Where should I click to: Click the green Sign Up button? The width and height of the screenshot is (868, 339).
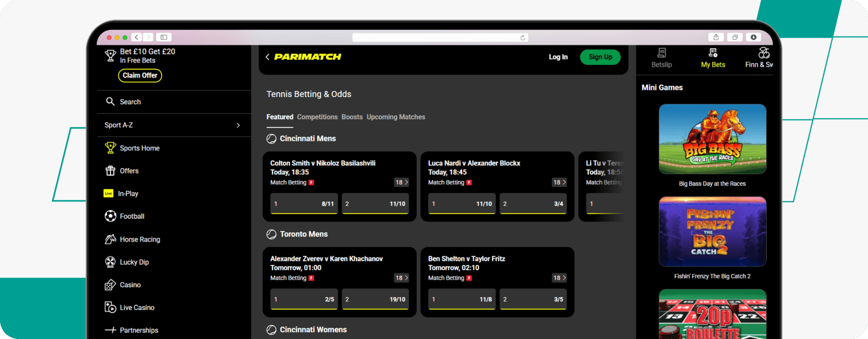(600, 57)
